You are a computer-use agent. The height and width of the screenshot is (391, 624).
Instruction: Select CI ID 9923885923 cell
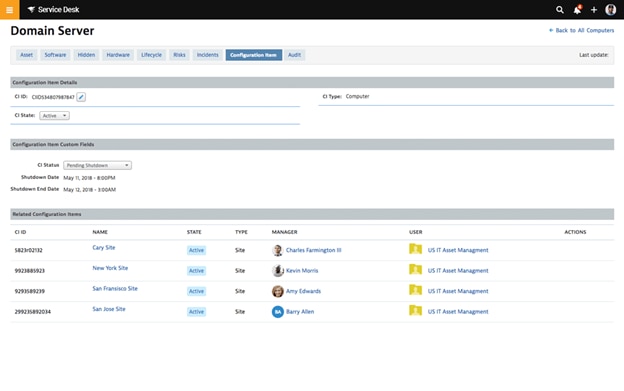coord(29,270)
